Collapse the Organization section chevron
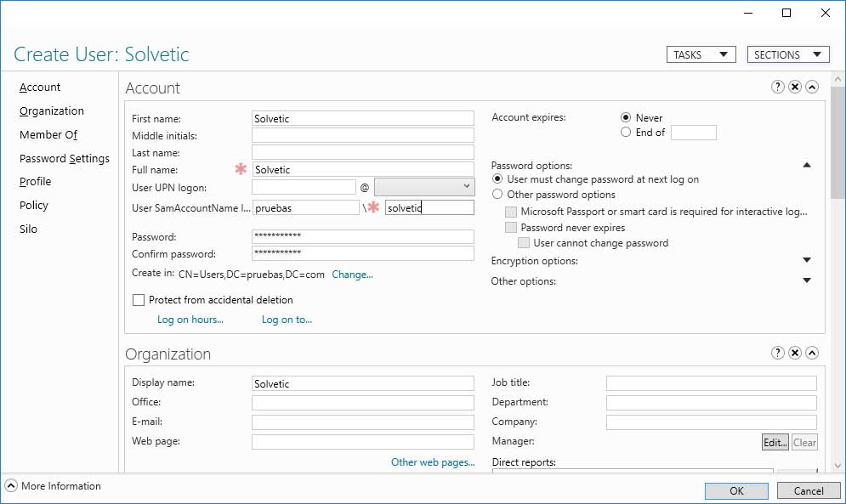Image resolution: width=846 pixels, height=504 pixels. pyautogui.click(x=811, y=353)
